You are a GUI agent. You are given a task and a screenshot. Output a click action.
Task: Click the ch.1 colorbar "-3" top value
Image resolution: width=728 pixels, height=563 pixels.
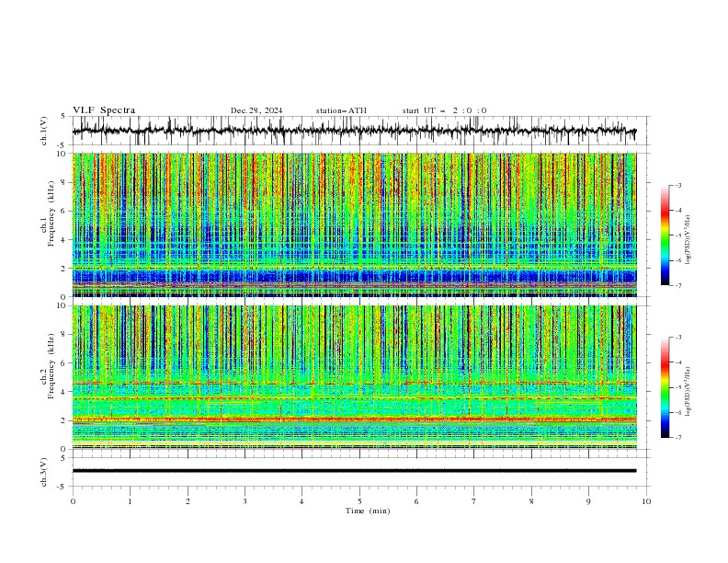[678, 185]
